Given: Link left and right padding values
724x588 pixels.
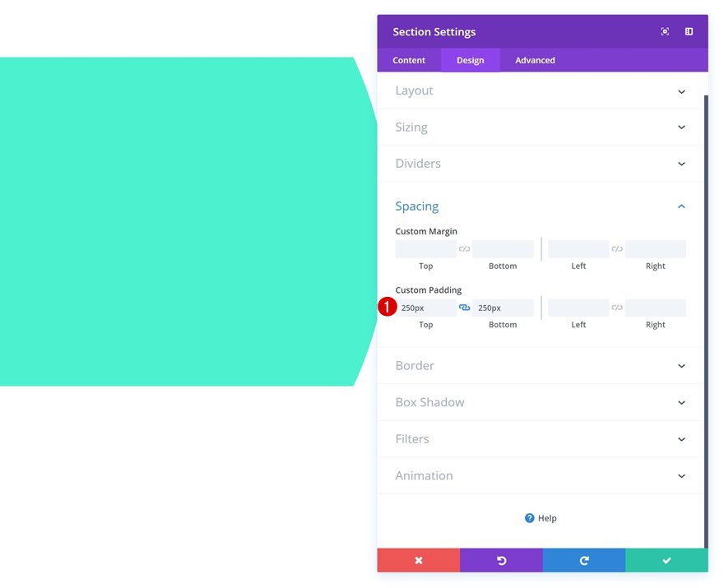Looking at the screenshot, I should [616, 306].
